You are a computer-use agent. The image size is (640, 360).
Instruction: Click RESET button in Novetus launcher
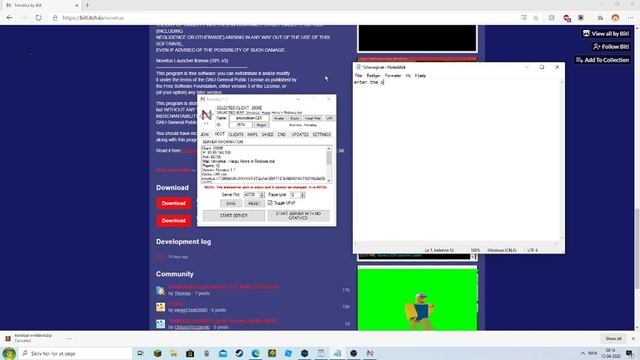tap(254, 203)
